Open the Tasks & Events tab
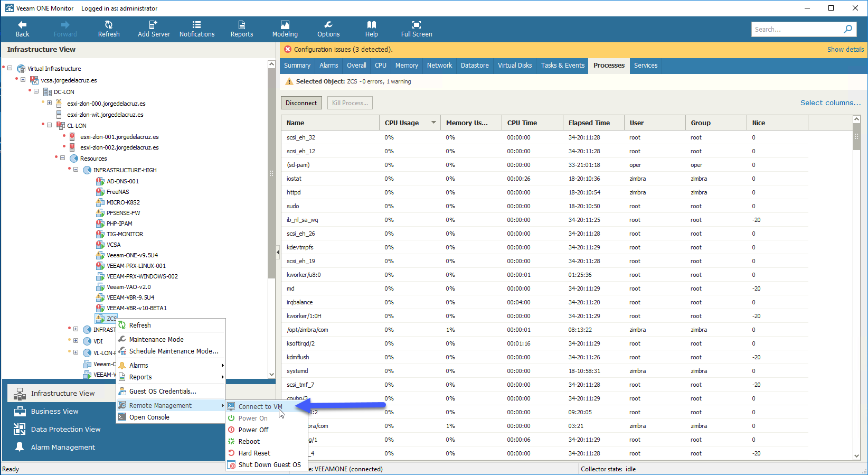868x475 pixels. [x=563, y=66]
